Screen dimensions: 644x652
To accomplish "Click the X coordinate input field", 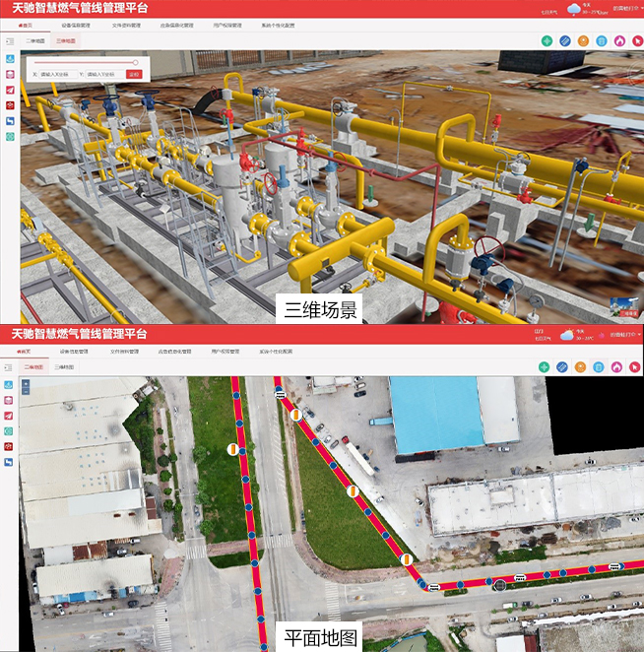I will [57, 74].
